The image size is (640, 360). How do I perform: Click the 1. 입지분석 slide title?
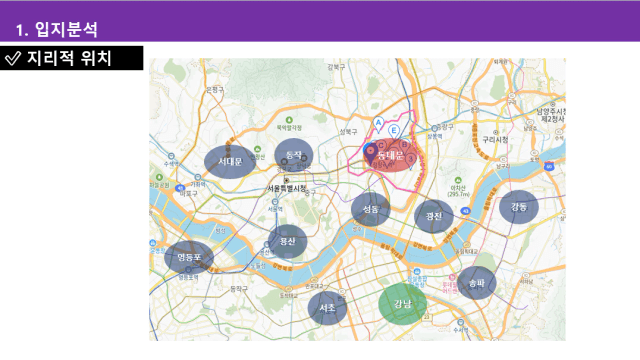(x=57, y=29)
